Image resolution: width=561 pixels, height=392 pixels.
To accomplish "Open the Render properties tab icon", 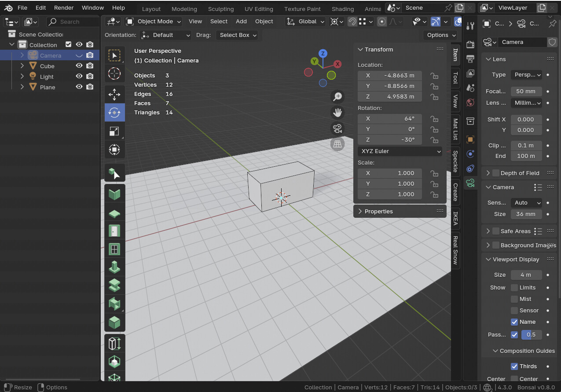I will (470, 44).
